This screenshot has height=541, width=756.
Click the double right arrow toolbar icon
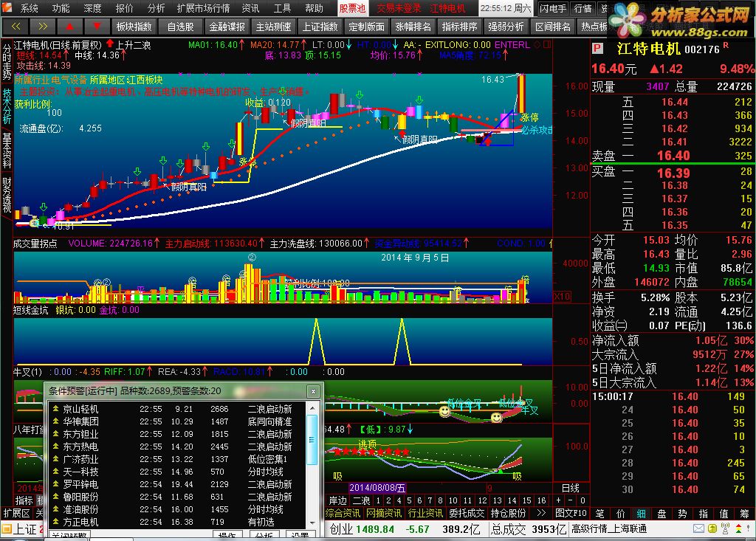click(x=42, y=27)
